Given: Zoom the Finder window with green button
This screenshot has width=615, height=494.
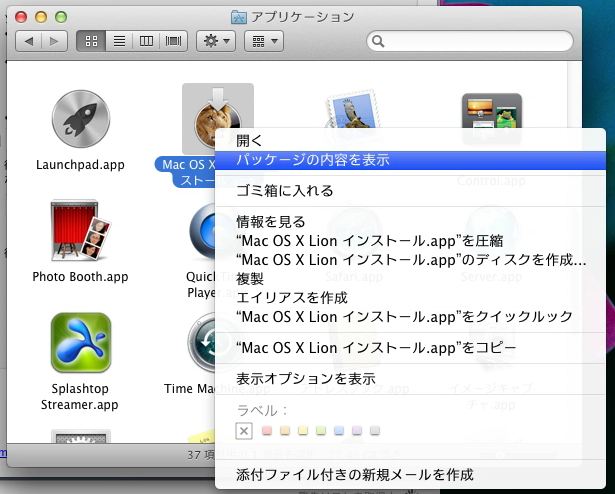Looking at the screenshot, I should point(61,17).
